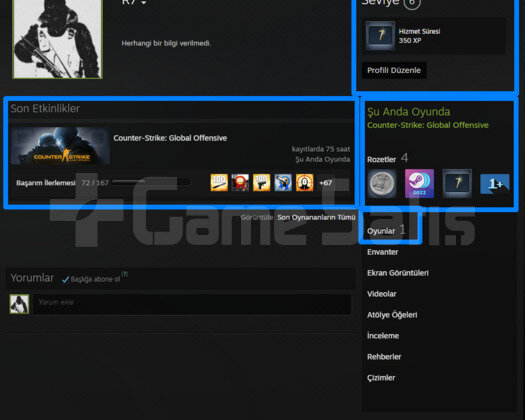
Task: Open the Videolar page
Action: coord(381,294)
